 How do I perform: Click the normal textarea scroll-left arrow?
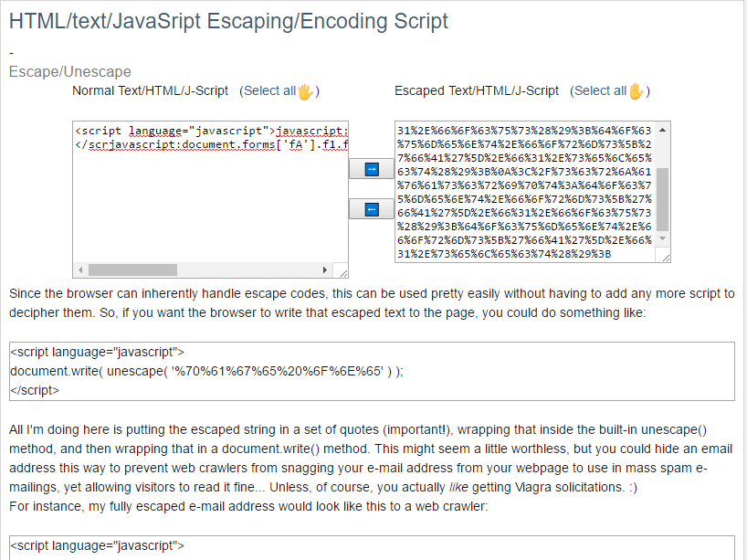[x=80, y=269]
